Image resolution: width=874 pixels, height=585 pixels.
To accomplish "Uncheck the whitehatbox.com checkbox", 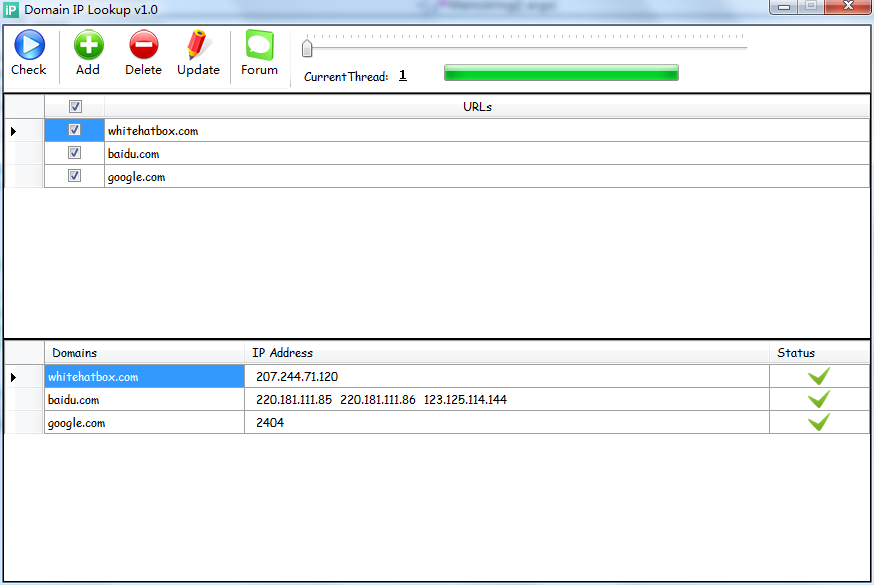I will click(75, 130).
